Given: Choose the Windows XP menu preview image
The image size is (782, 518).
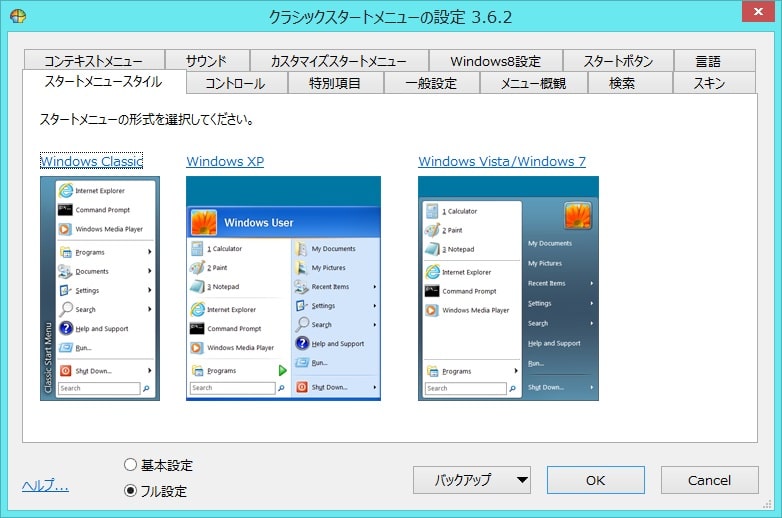Looking at the screenshot, I should tap(283, 288).
